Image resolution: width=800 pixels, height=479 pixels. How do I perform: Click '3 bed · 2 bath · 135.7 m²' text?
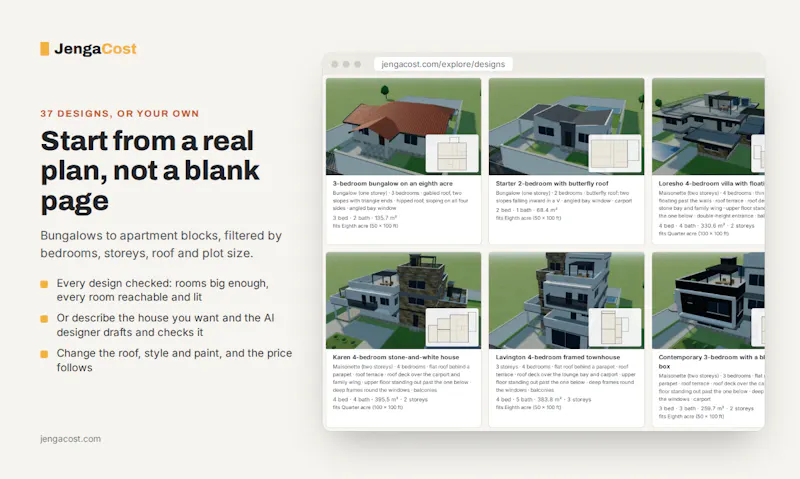pos(365,218)
